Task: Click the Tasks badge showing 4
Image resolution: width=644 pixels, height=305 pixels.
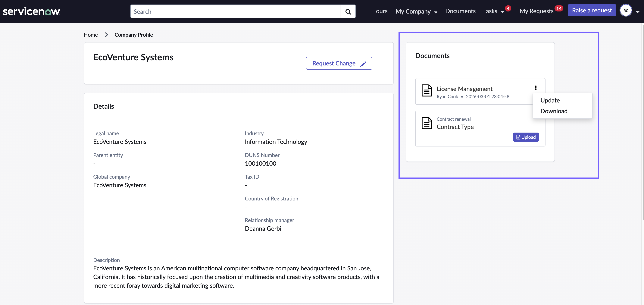Action: coord(508,8)
